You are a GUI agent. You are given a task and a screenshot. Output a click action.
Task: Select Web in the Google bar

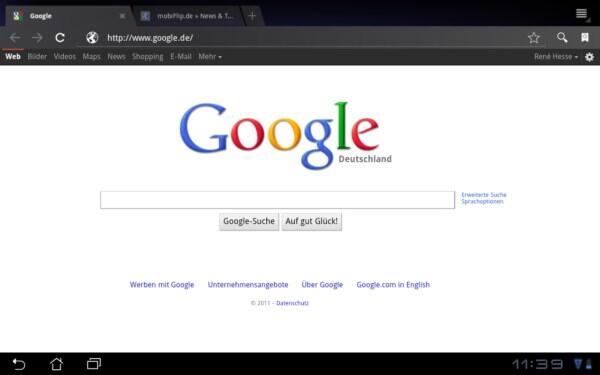click(x=13, y=57)
